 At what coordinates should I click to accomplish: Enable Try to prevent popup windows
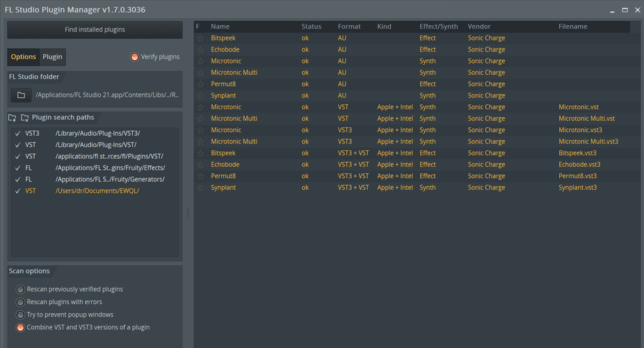pyautogui.click(x=20, y=315)
